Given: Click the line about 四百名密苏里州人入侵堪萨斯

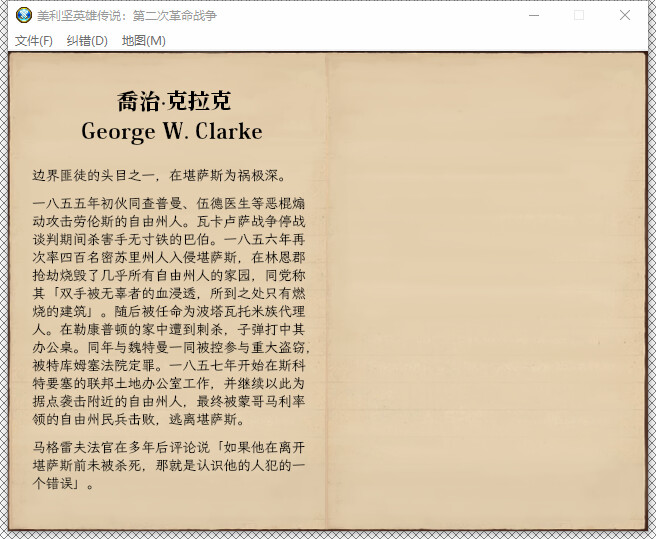Looking at the screenshot, I should 168,257.
